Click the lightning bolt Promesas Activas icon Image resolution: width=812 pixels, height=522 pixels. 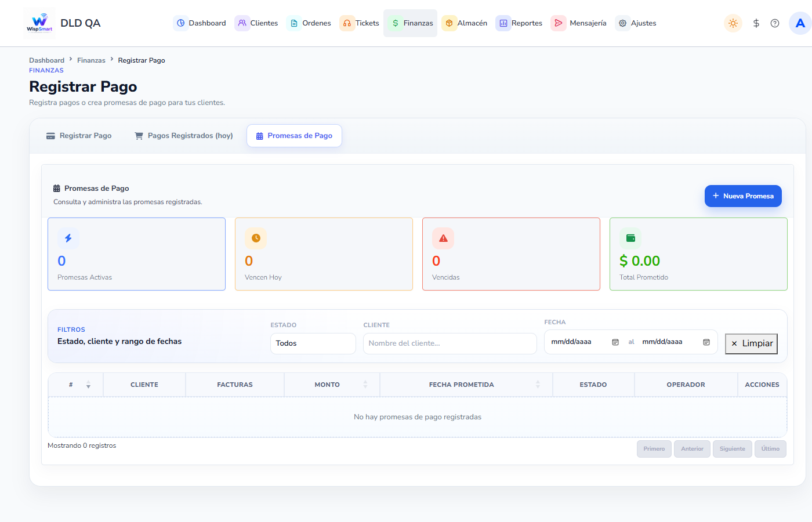point(68,238)
